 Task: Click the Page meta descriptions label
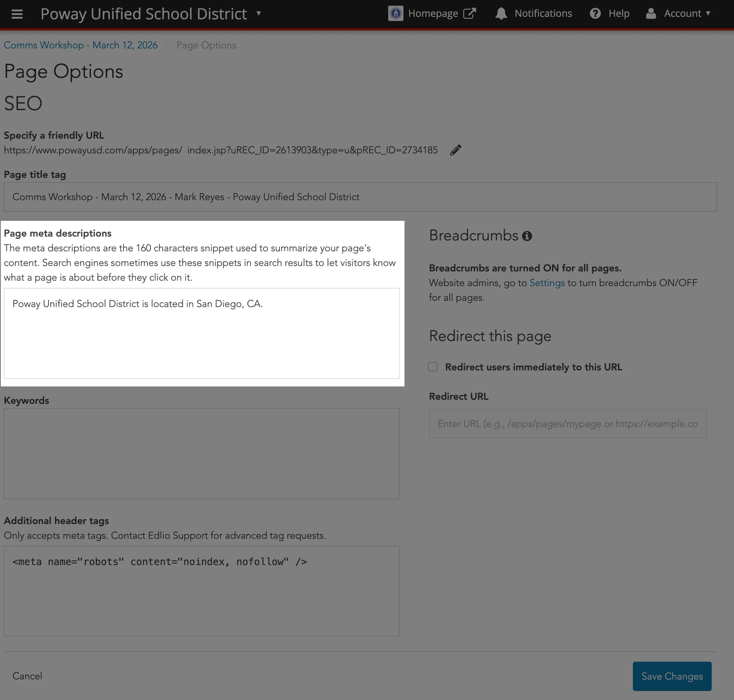pyautogui.click(x=57, y=233)
